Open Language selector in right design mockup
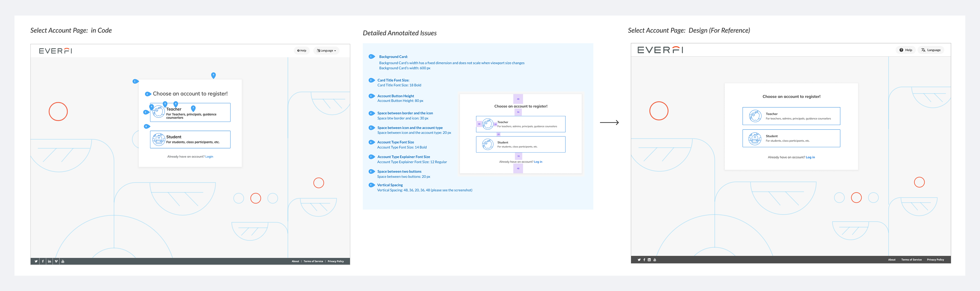The image size is (980, 291). (931, 50)
